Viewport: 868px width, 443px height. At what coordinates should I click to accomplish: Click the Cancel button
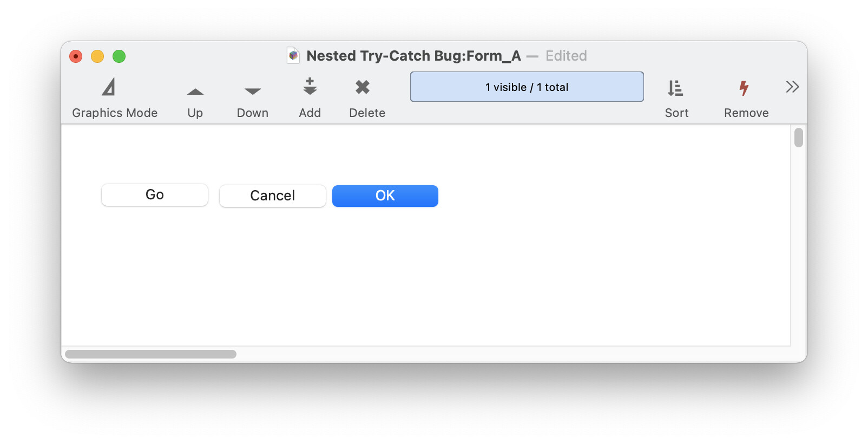(x=273, y=196)
